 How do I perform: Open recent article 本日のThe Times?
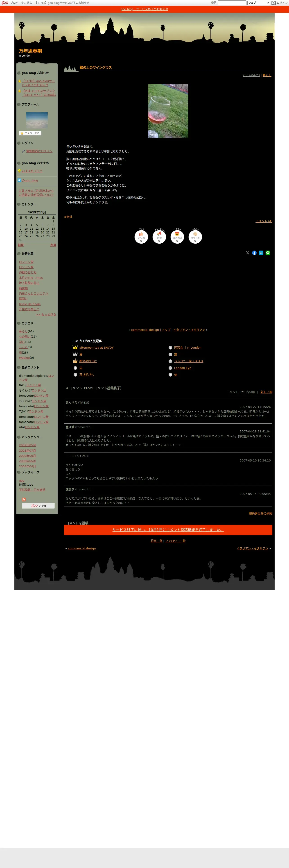pos(31,278)
